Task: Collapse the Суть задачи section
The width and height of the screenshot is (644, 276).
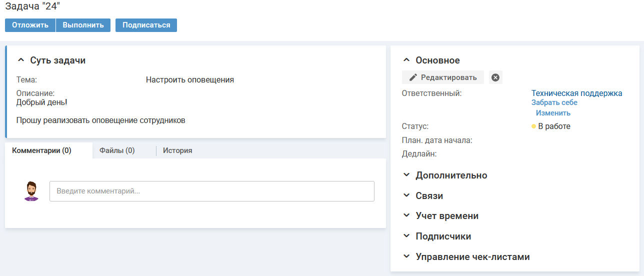Action: click(x=20, y=60)
